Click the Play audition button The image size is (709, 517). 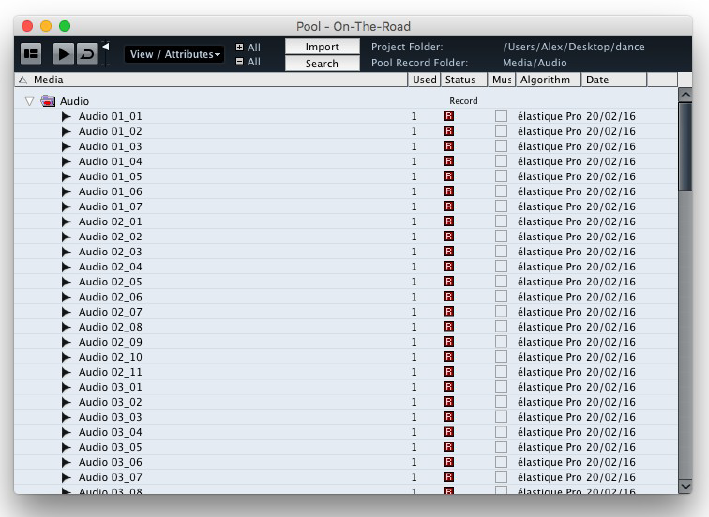[x=63, y=54]
